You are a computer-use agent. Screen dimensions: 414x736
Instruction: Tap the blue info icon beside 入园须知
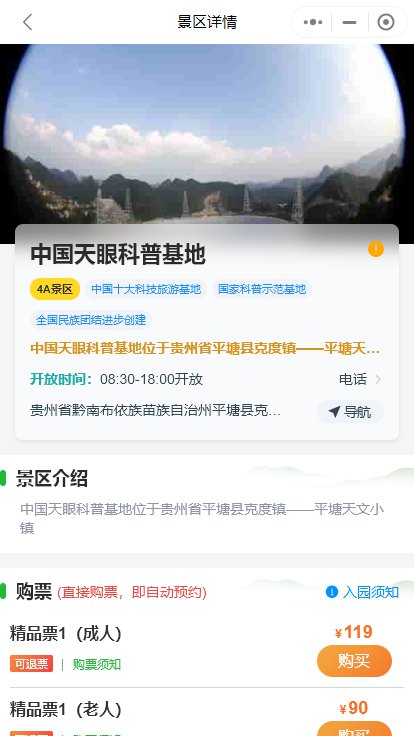pos(332,592)
